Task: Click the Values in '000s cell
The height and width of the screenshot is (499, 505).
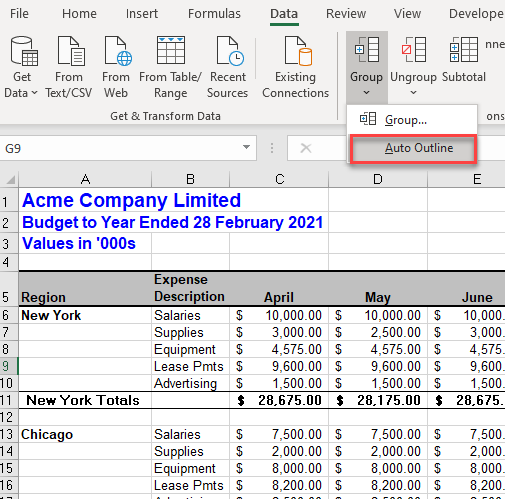Action: [85, 243]
